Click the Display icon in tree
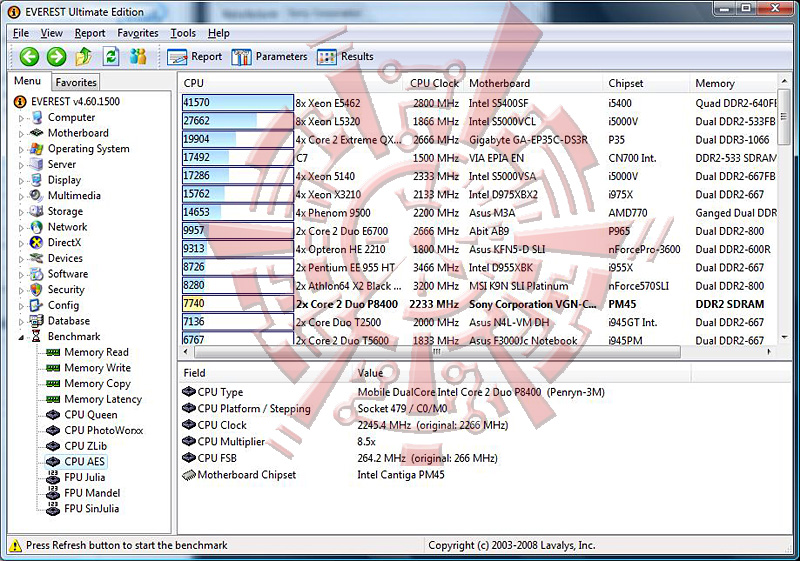Screen dimensions: 800x561 pos(37,180)
